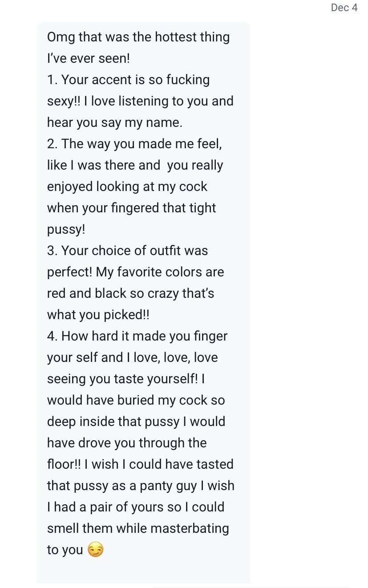Click the text "hear you say my name."
368x588 pixels.
point(115,122)
